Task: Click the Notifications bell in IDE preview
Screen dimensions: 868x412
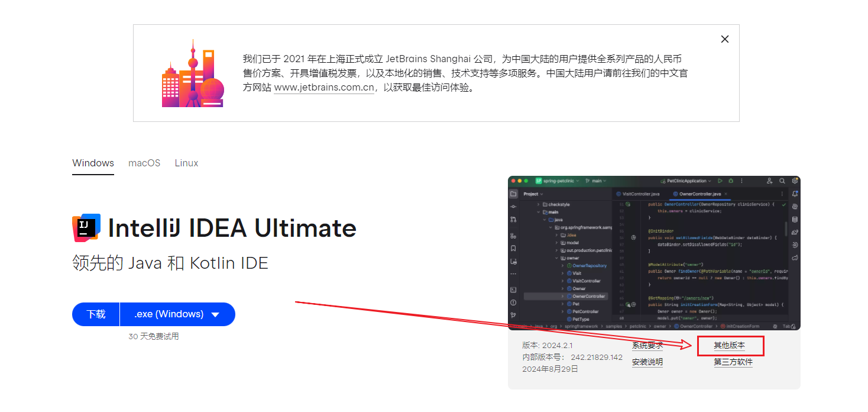Action: pos(795,194)
